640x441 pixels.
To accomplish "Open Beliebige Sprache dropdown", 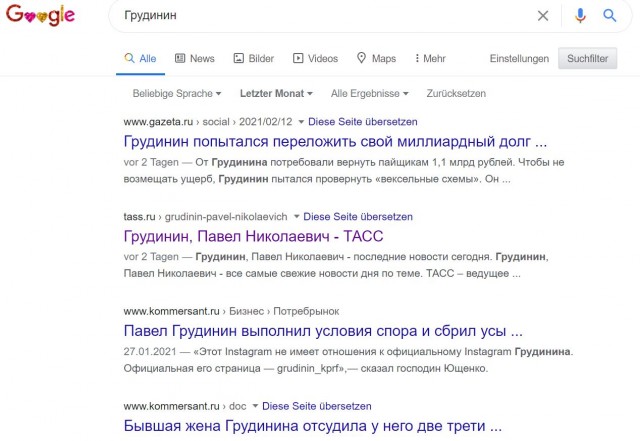I will tap(177, 94).
